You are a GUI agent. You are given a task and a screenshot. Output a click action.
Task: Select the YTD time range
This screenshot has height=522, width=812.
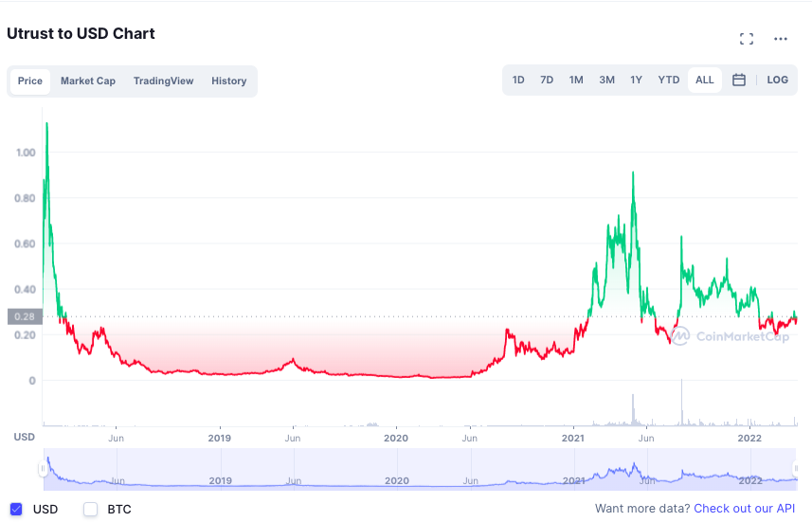click(669, 81)
